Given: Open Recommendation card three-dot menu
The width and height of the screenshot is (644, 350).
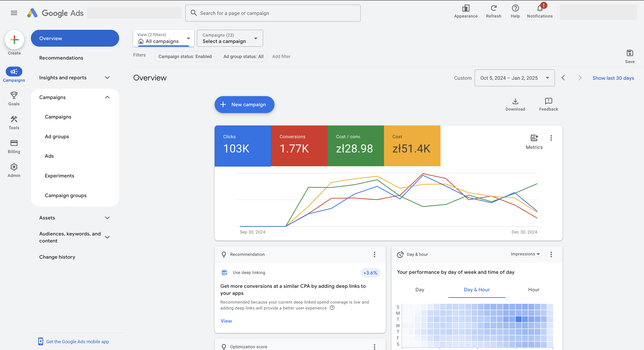Looking at the screenshot, I should click(374, 255).
